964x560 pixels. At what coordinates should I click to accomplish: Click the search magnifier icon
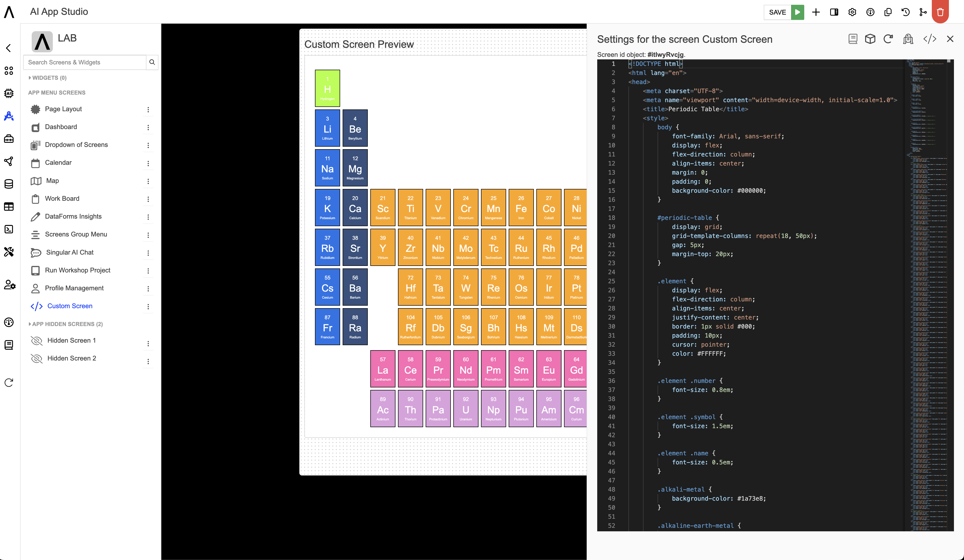click(x=152, y=62)
